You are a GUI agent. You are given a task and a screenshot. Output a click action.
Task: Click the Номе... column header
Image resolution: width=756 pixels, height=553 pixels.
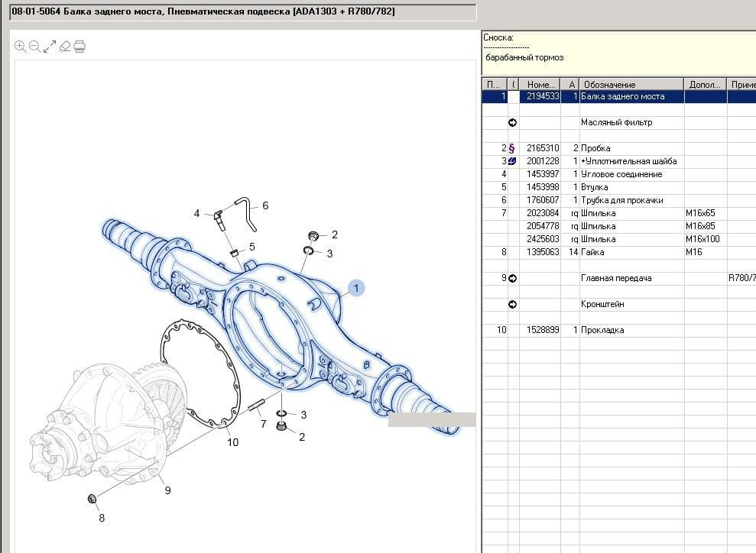[x=539, y=84]
